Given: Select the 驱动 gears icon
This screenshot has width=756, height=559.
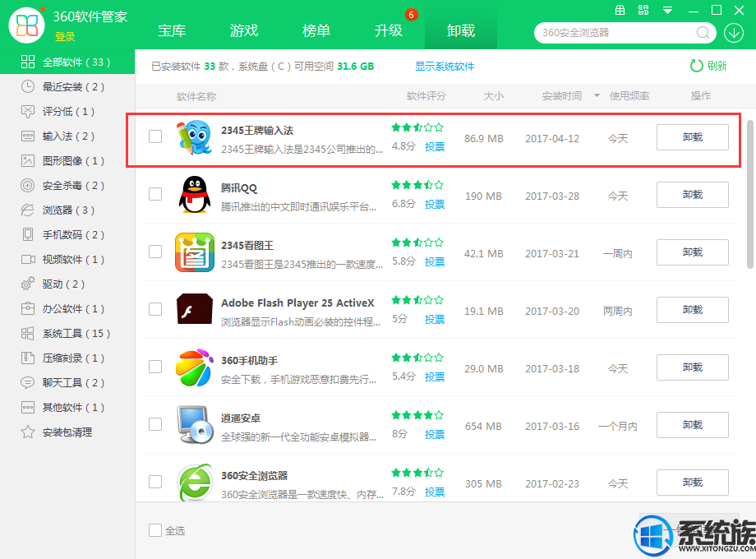Looking at the screenshot, I should (x=28, y=284).
